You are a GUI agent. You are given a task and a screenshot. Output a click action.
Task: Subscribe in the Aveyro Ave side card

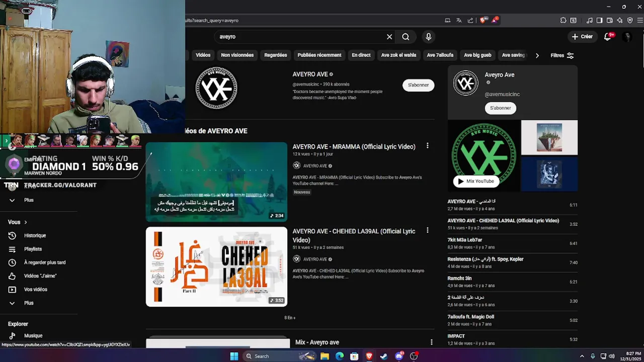pyautogui.click(x=500, y=108)
